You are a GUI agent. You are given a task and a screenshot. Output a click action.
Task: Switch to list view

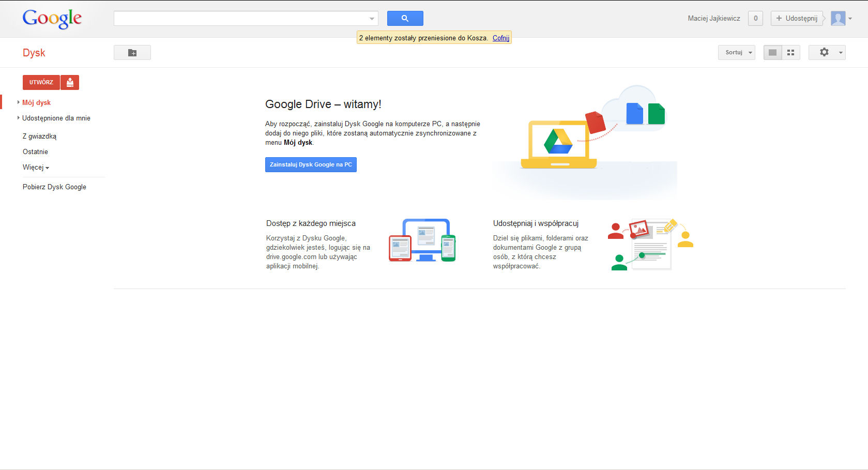click(x=773, y=52)
